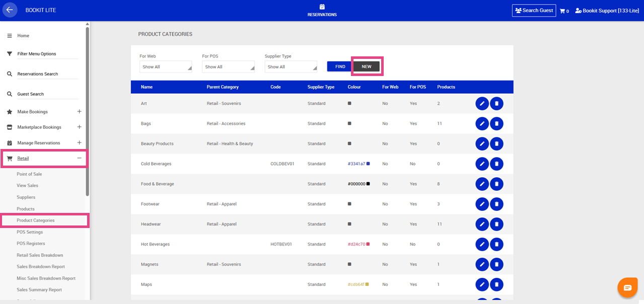Open Misc Sales Breakdown Report

(x=46, y=278)
